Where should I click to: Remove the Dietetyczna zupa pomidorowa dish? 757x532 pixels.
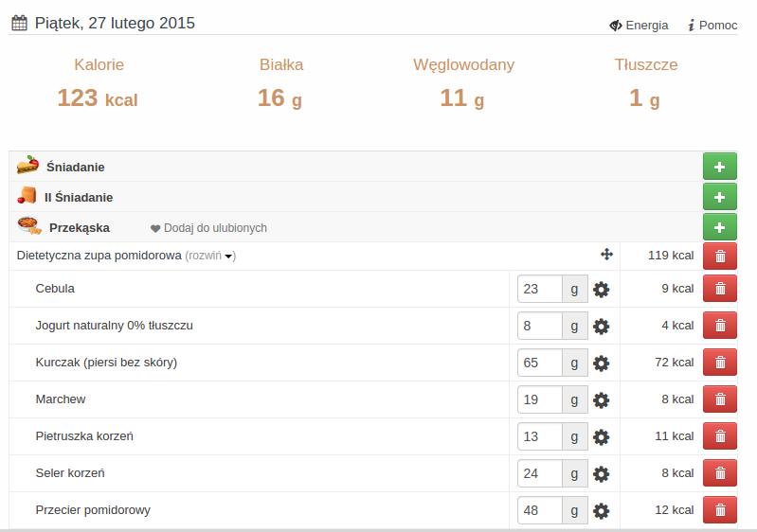click(719, 256)
